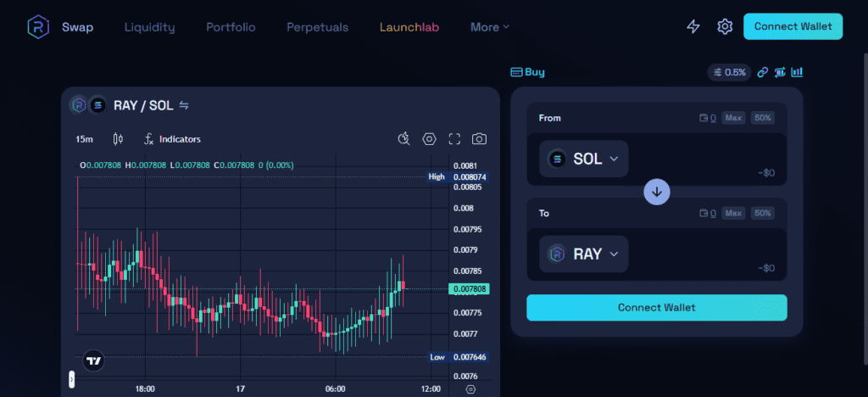The height and width of the screenshot is (397, 868).
Task: Click the RAY / SOL pair title
Action: pyautogui.click(x=143, y=105)
